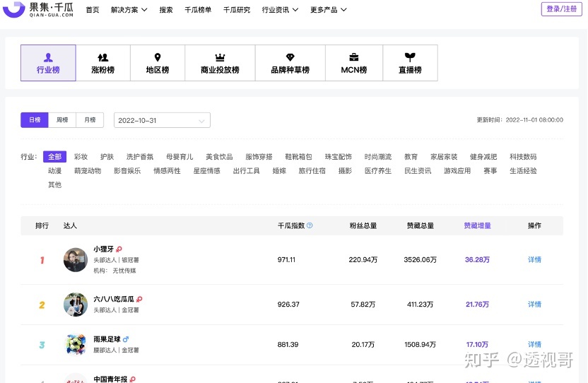588x383 pixels.
Task: Click the gender icon next to 小狸牙
Action: 119,249
